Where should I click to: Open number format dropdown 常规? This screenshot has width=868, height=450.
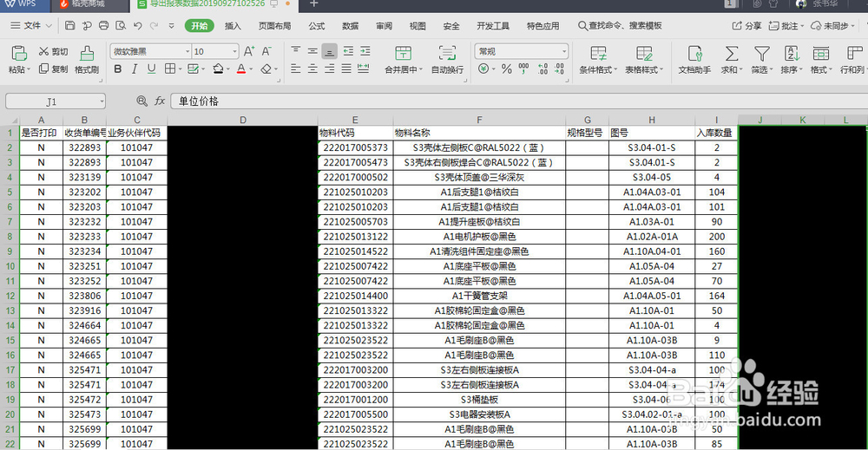(564, 51)
